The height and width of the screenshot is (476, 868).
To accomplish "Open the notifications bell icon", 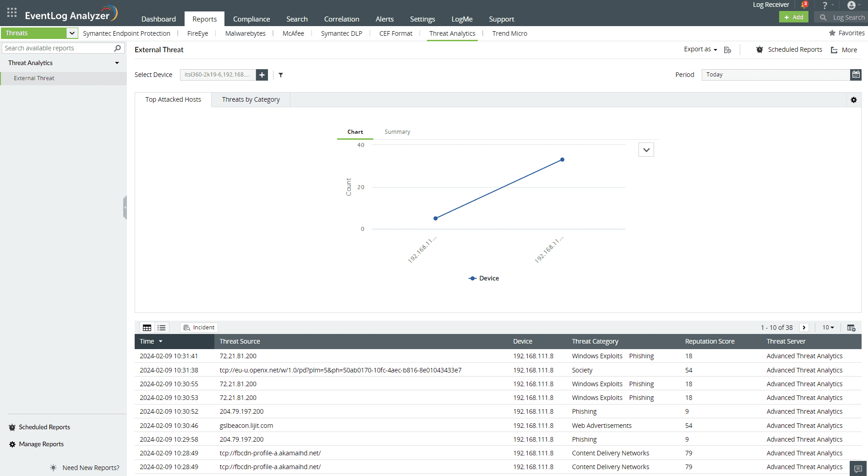I will click(x=804, y=5).
